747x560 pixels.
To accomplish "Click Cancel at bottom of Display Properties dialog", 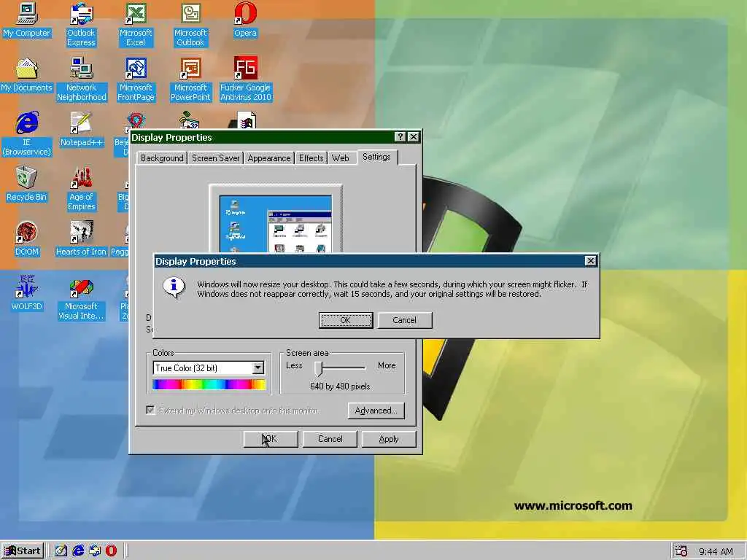I will click(330, 439).
